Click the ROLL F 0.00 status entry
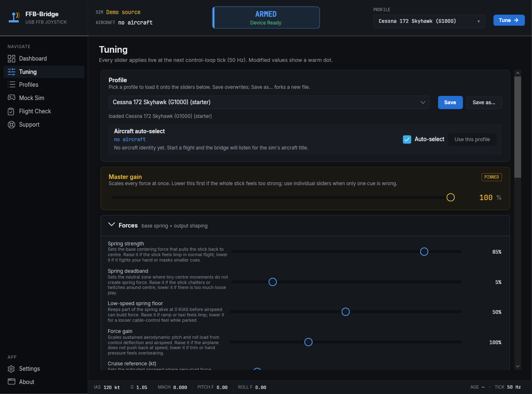Image resolution: width=532 pixels, height=394 pixels. [x=252, y=387]
